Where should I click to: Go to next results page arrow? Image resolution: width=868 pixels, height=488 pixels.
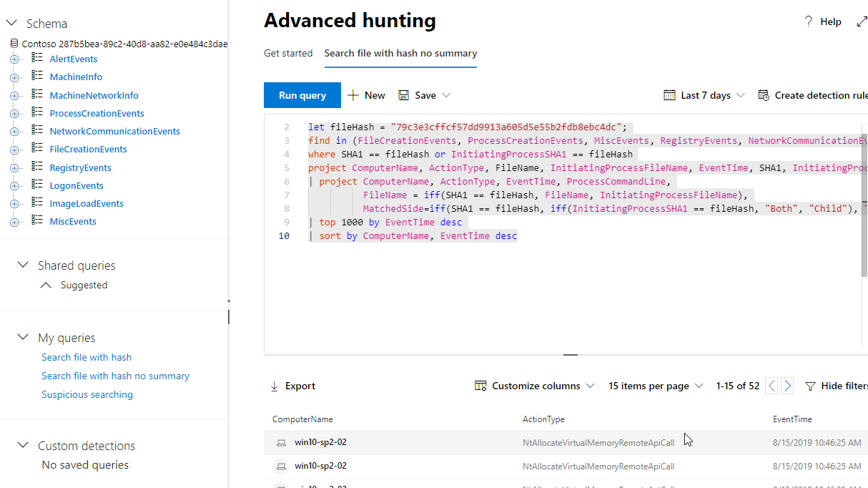point(787,386)
